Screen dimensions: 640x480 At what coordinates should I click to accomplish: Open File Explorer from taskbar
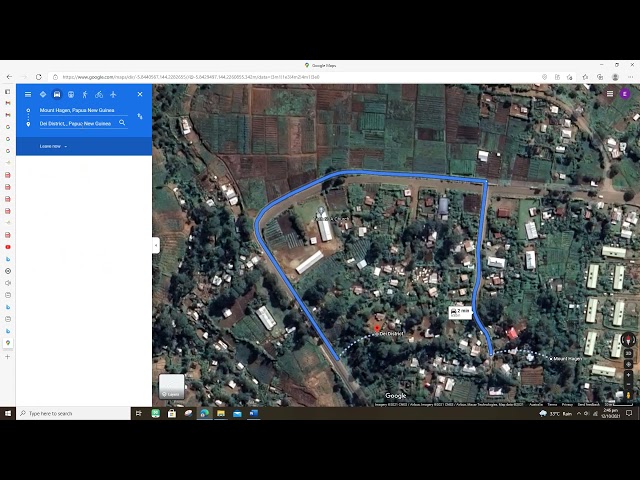(x=221, y=413)
